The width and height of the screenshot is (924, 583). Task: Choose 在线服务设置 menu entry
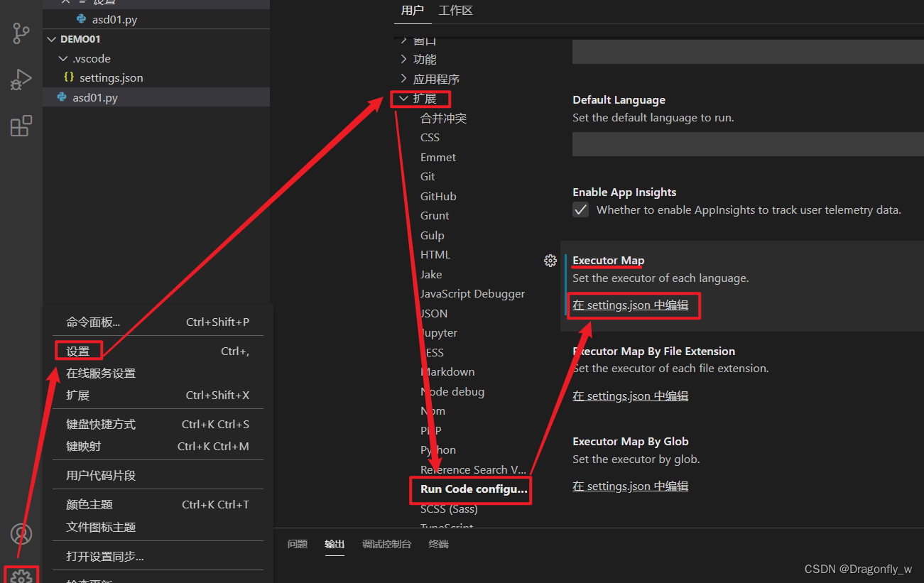click(158, 373)
